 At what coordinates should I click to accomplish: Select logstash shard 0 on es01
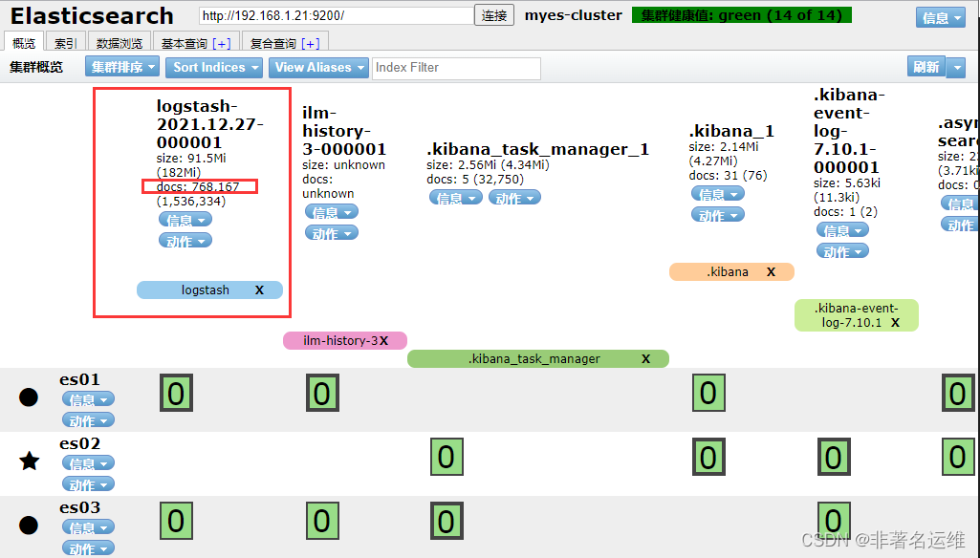(x=176, y=393)
